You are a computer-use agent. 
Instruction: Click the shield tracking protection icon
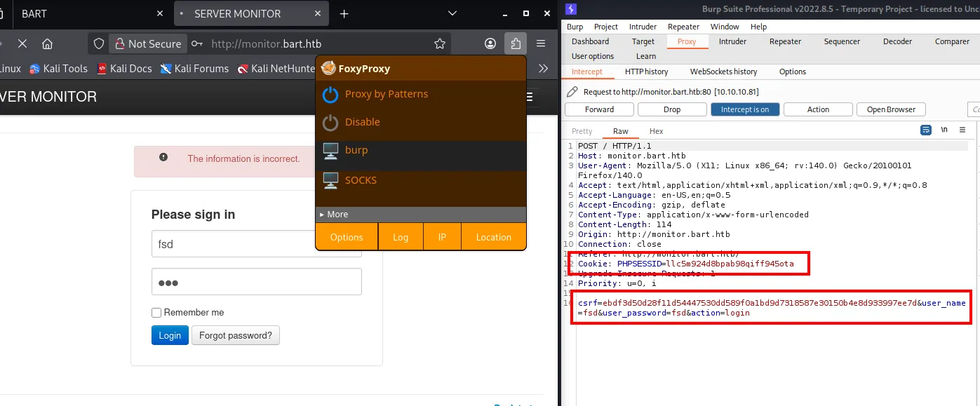pyautogui.click(x=99, y=43)
